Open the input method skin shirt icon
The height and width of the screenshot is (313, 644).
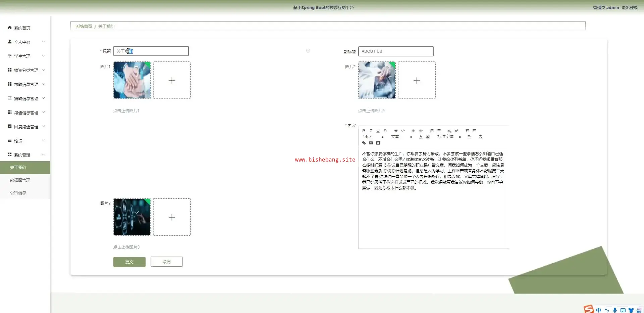coord(631,310)
